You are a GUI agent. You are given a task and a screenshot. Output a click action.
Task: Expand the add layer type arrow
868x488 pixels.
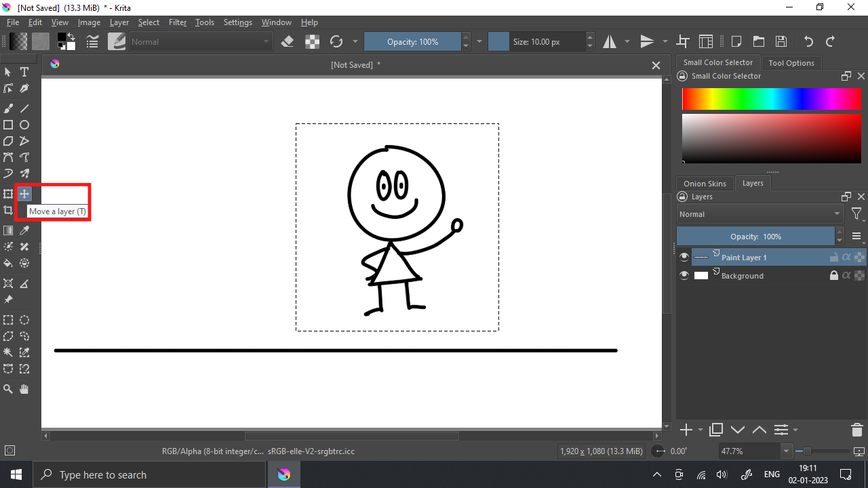pyautogui.click(x=701, y=430)
